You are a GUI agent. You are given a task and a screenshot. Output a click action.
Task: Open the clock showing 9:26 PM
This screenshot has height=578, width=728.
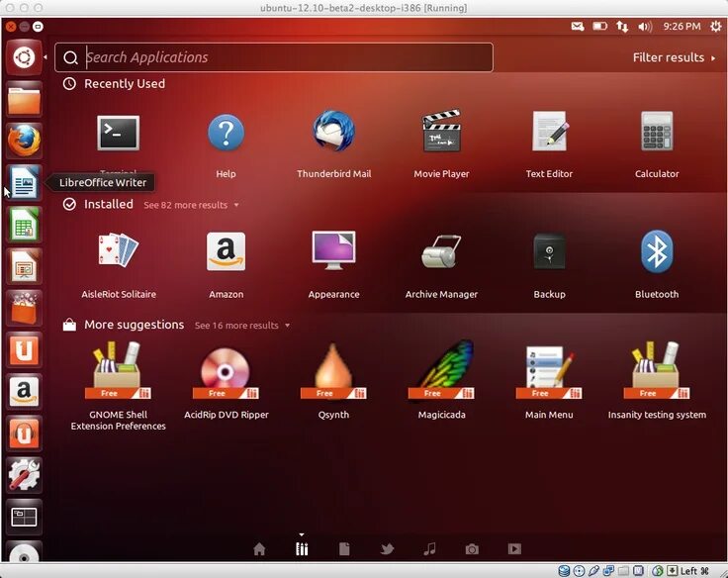pyautogui.click(x=682, y=27)
